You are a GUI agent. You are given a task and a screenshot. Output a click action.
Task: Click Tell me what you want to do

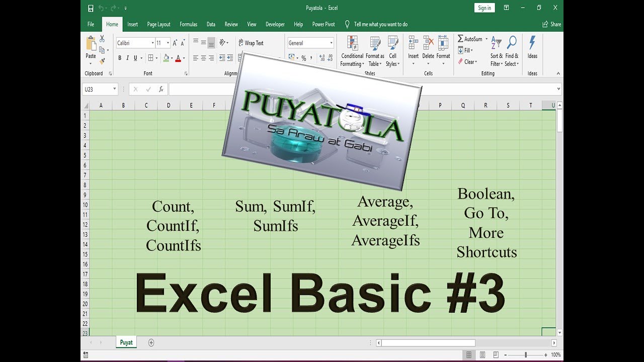click(x=381, y=24)
